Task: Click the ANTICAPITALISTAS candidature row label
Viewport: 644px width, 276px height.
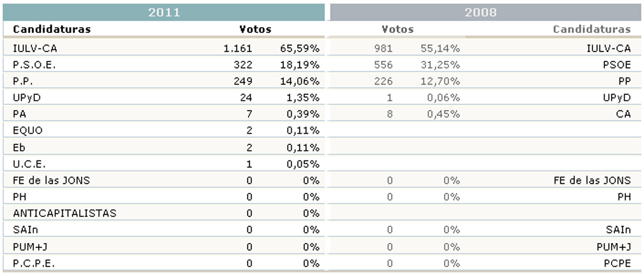Action: point(64,213)
